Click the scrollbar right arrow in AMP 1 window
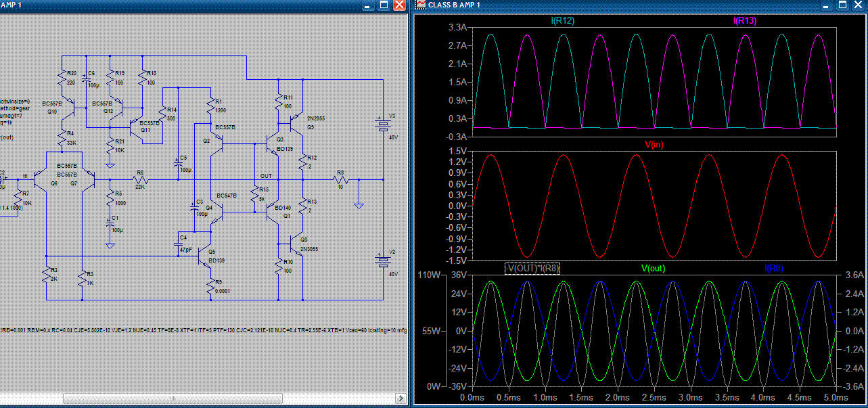868x408 pixels. [x=402, y=399]
